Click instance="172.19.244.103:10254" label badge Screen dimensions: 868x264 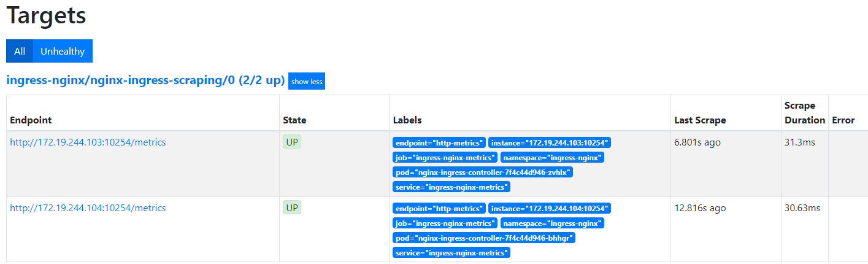[550, 143]
